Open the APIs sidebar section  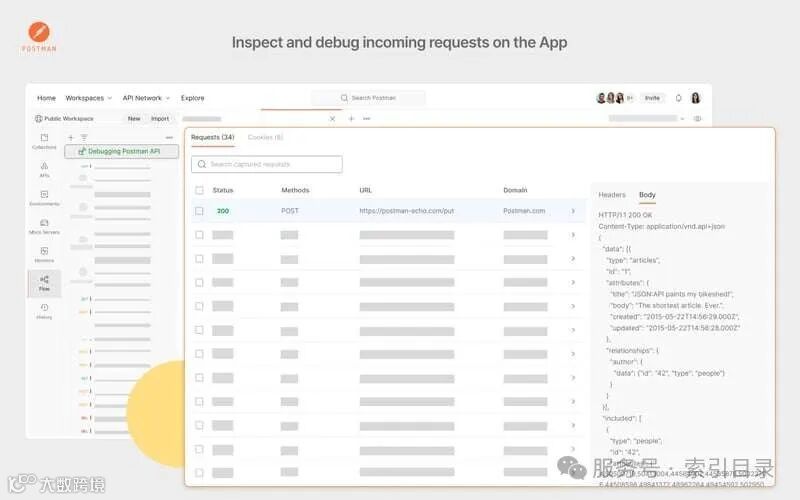point(44,169)
